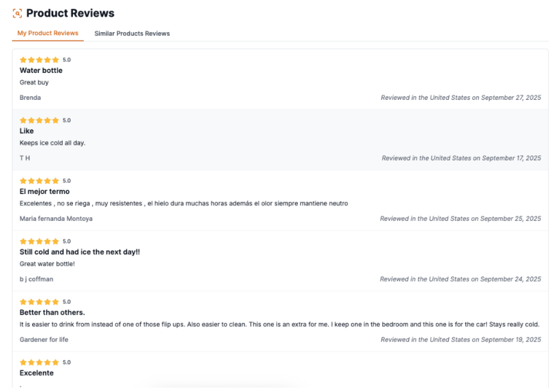Click the star rating on Water bottle review
Screen dimensions: 557x392
point(39,60)
